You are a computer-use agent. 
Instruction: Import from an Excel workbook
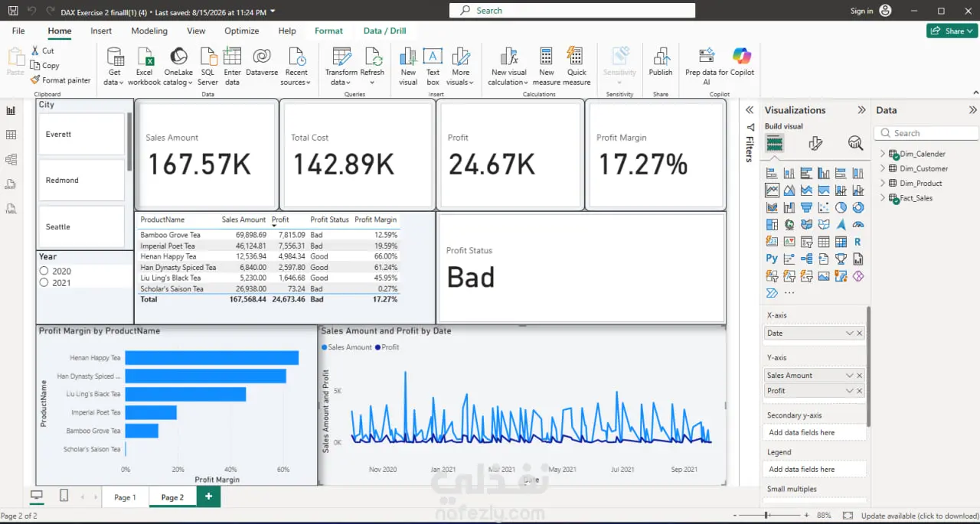pyautogui.click(x=144, y=66)
